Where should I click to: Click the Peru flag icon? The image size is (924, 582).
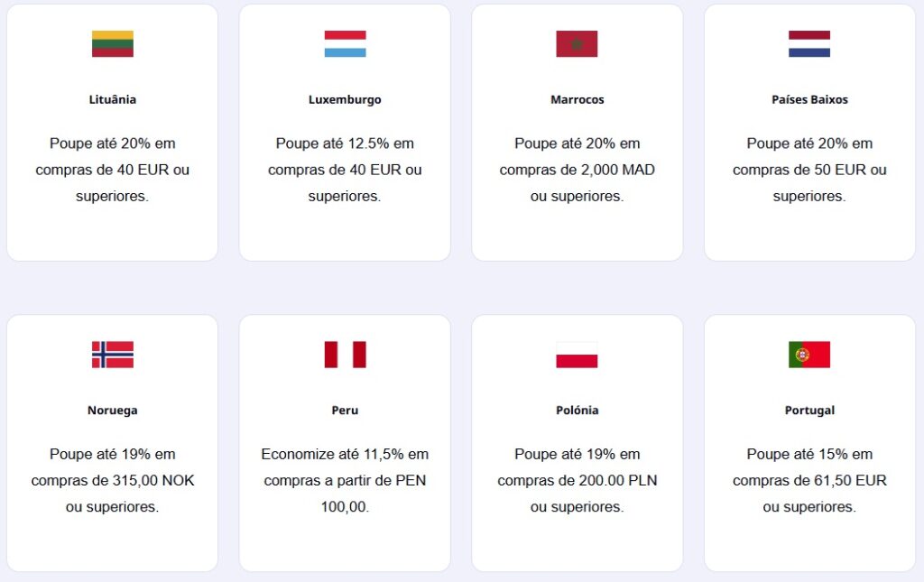click(345, 355)
